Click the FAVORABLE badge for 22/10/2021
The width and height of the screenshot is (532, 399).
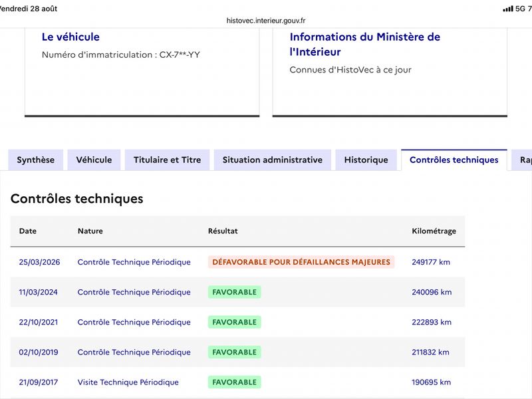point(235,322)
